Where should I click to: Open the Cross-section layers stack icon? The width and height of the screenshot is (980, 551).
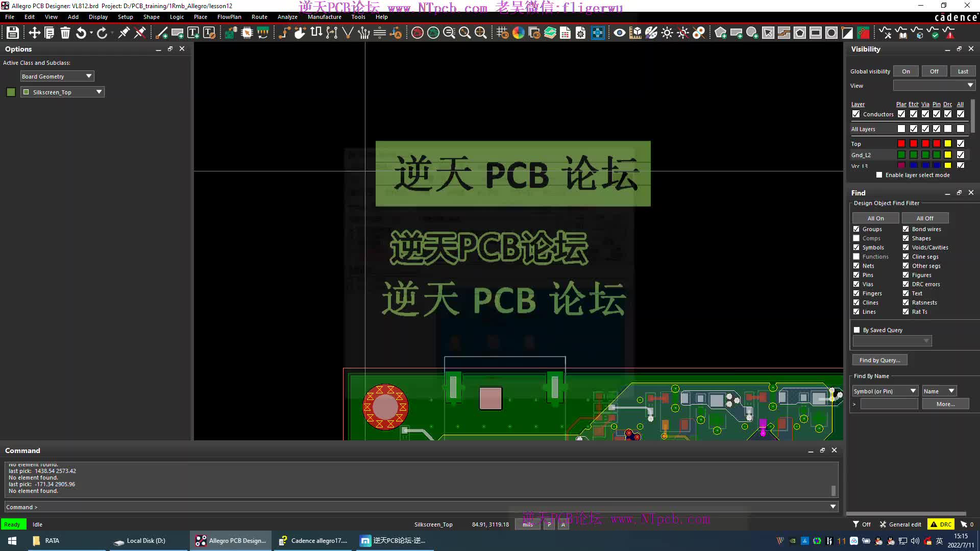coord(550,33)
